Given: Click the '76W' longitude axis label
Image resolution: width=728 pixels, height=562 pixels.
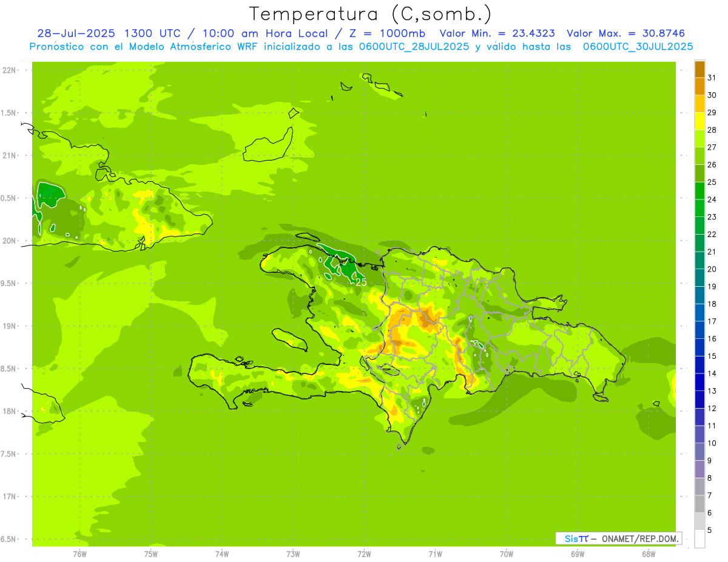Looking at the screenshot, I should click(79, 554).
